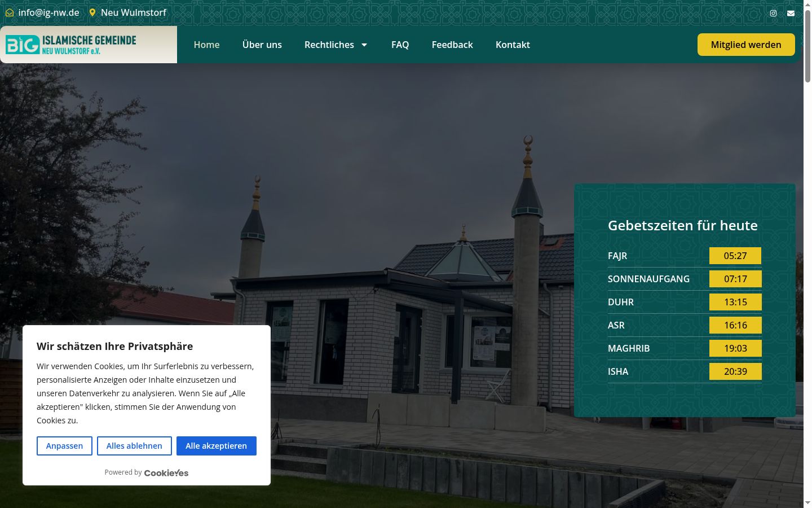
Task: Select the Duhr time 13:15
Action: pos(735,302)
